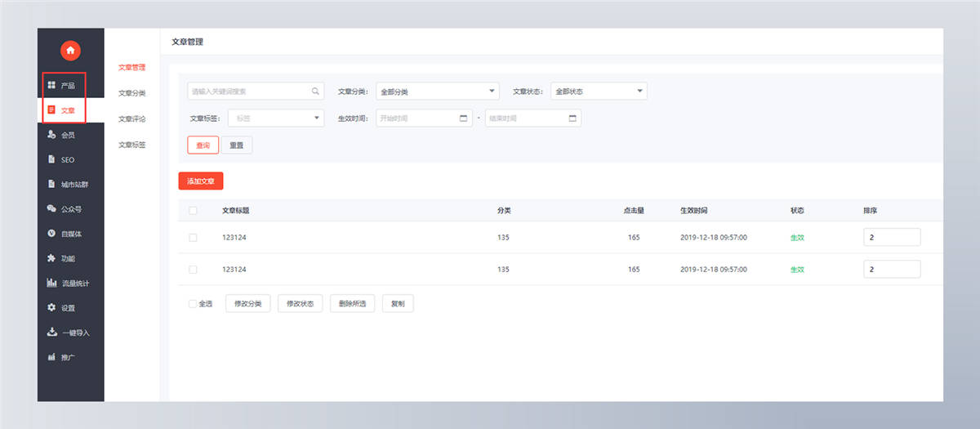Image resolution: width=980 pixels, height=429 pixels.
Task: Check the second 123124 article row checkbox
Action: coord(193,269)
